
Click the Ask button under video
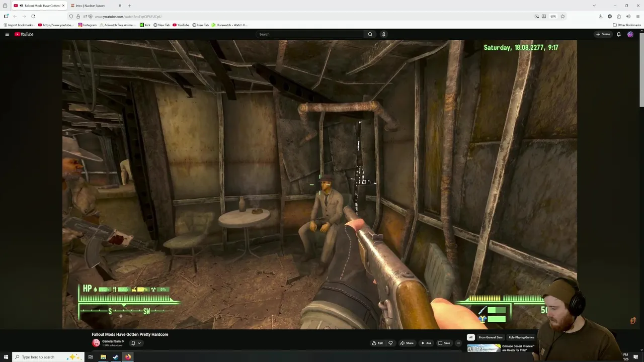[x=426, y=343]
